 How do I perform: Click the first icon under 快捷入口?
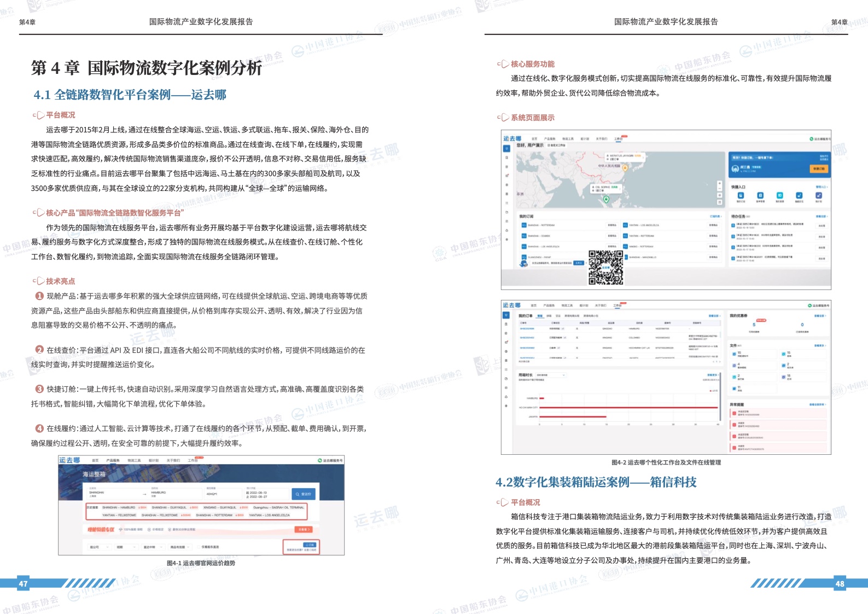coord(741,195)
